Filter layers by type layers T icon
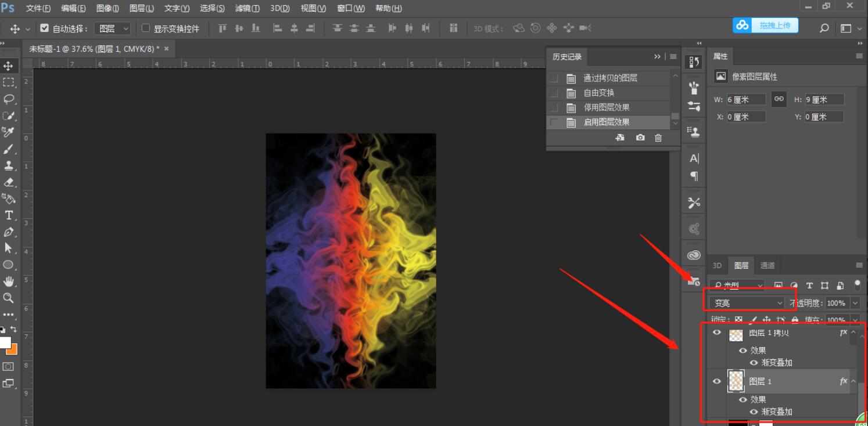 809,286
